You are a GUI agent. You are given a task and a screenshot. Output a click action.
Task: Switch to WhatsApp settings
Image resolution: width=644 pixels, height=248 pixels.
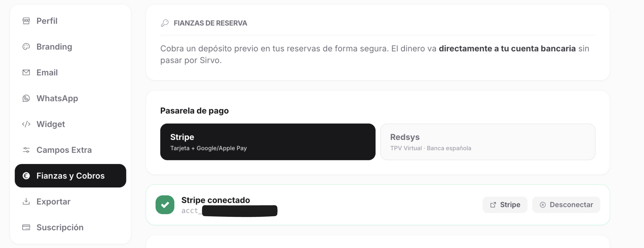[x=70, y=98]
